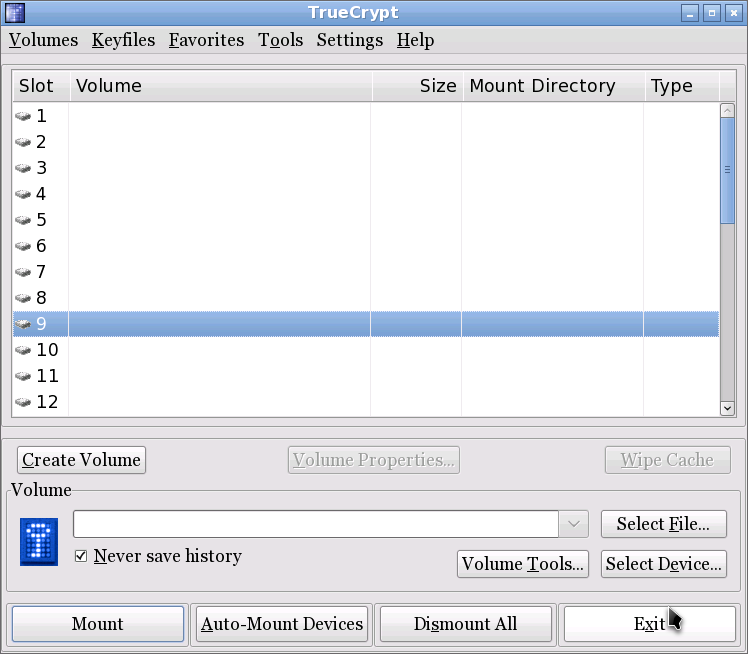Image resolution: width=748 pixels, height=654 pixels.
Task: Open the Keyfiles menu
Action: (124, 40)
